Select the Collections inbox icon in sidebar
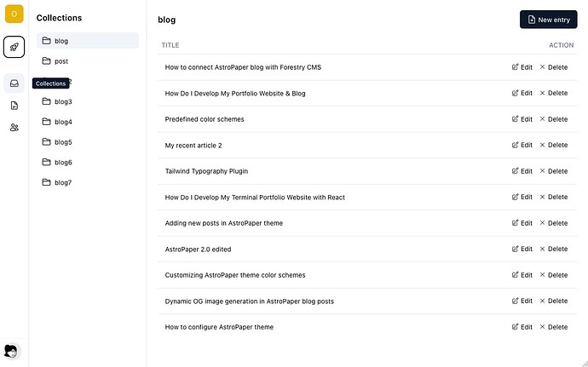Image resolution: width=588 pixels, height=367 pixels. (14, 83)
